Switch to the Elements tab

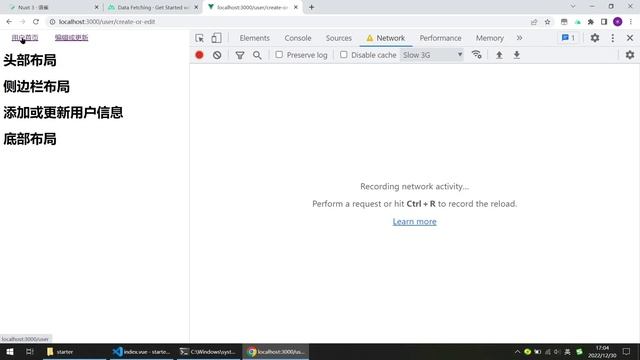[x=254, y=38]
